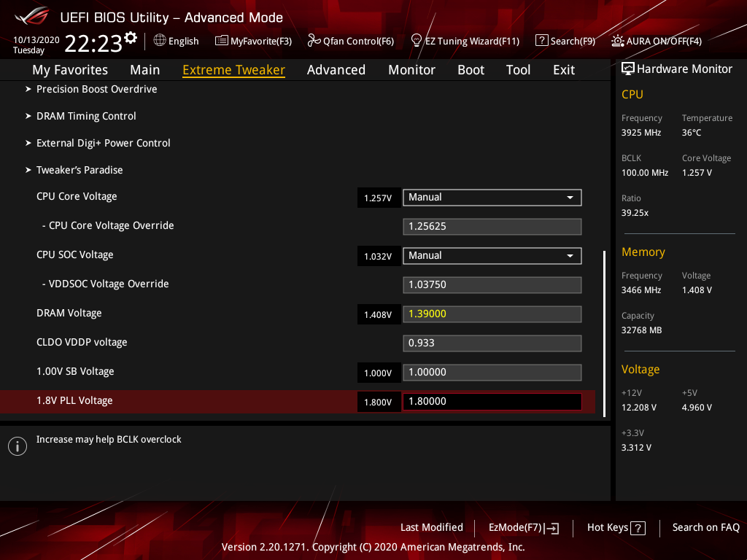Click the ROG logo icon

(32, 16)
